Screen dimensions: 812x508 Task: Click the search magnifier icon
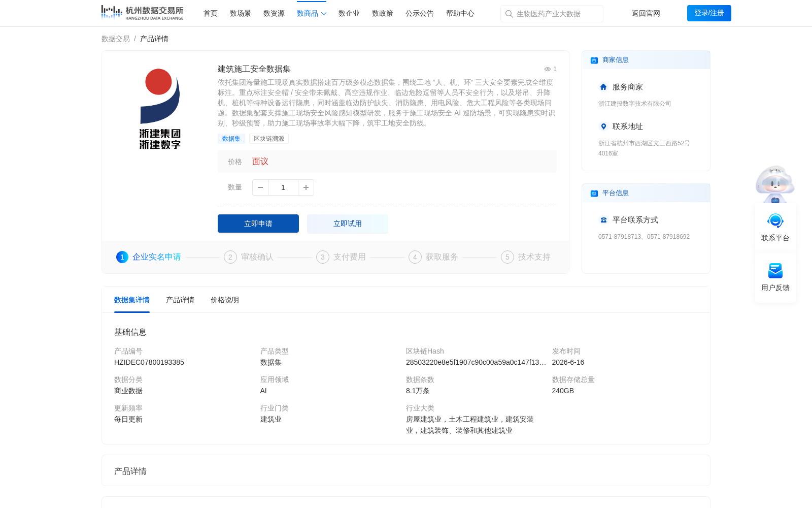tap(509, 14)
